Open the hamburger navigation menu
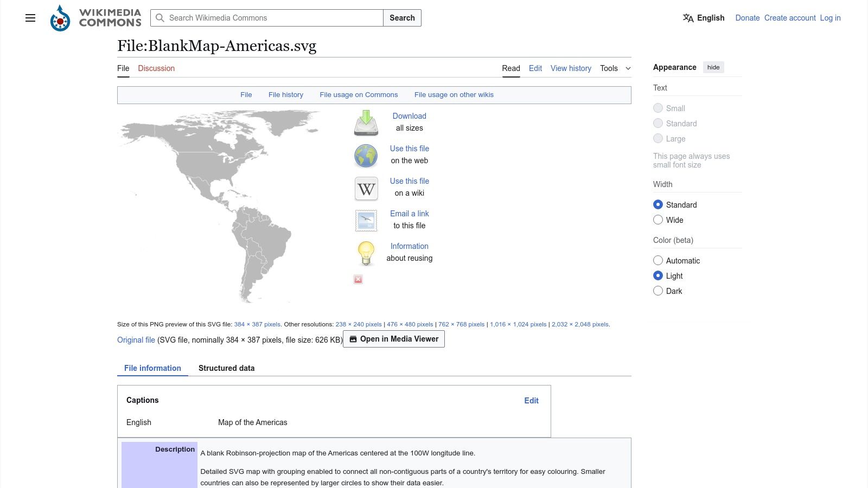The image size is (868, 488). pos(30,18)
